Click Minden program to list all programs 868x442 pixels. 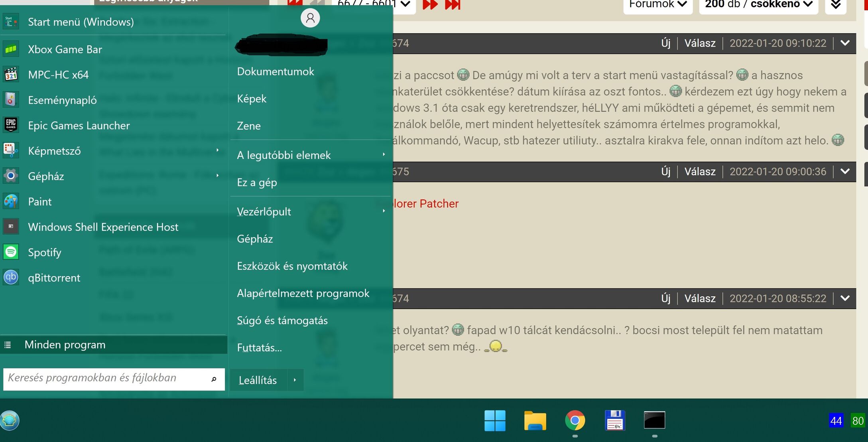[x=65, y=345]
